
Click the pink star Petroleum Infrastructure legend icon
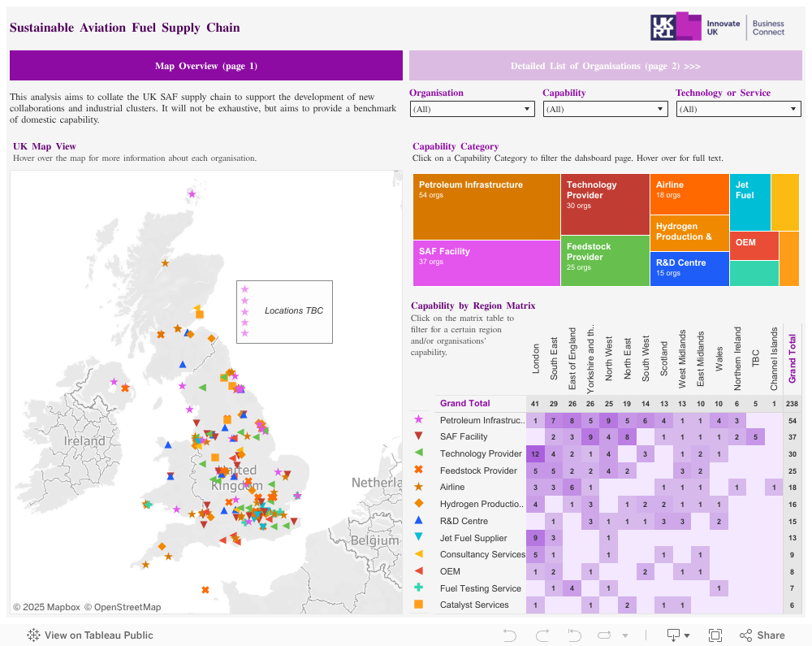tap(418, 420)
